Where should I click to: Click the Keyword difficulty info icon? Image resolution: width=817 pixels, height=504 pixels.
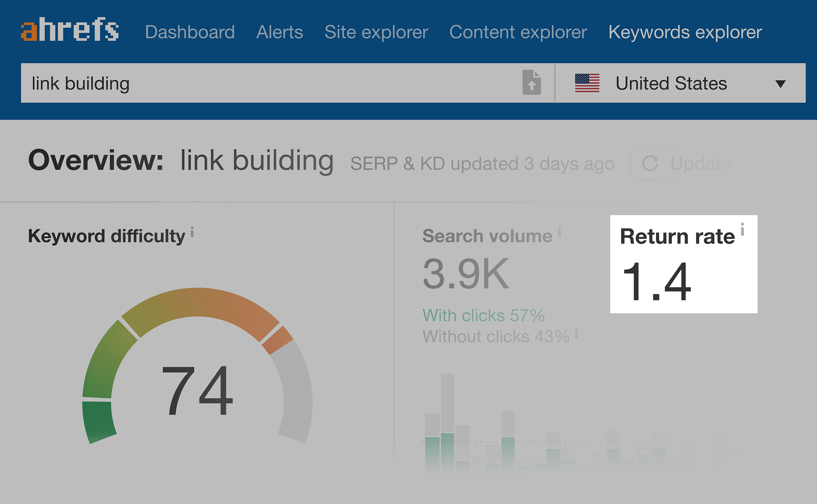192,232
